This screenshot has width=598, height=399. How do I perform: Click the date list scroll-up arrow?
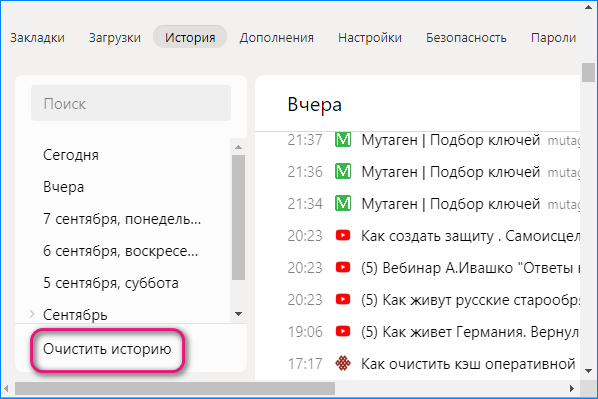[239, 147]
